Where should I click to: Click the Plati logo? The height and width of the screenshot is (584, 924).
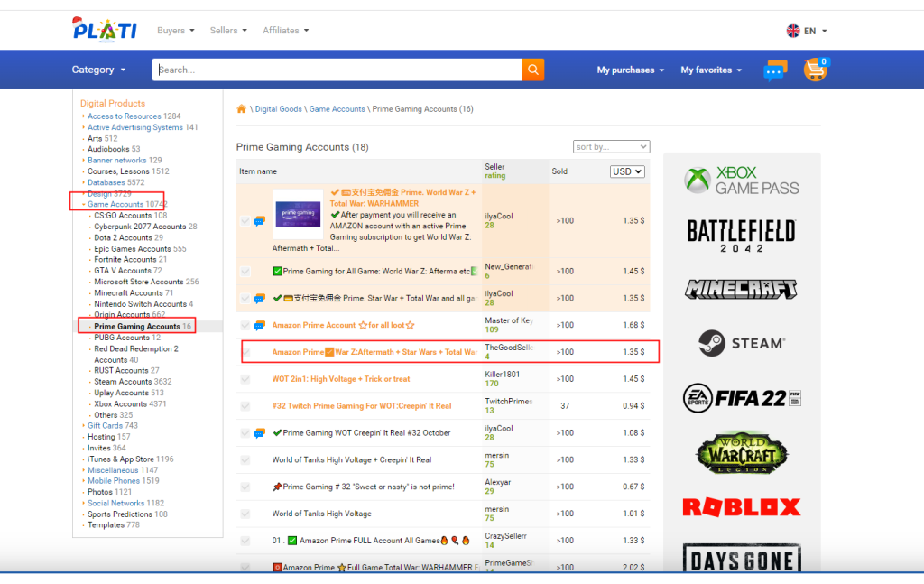[105, 29]
